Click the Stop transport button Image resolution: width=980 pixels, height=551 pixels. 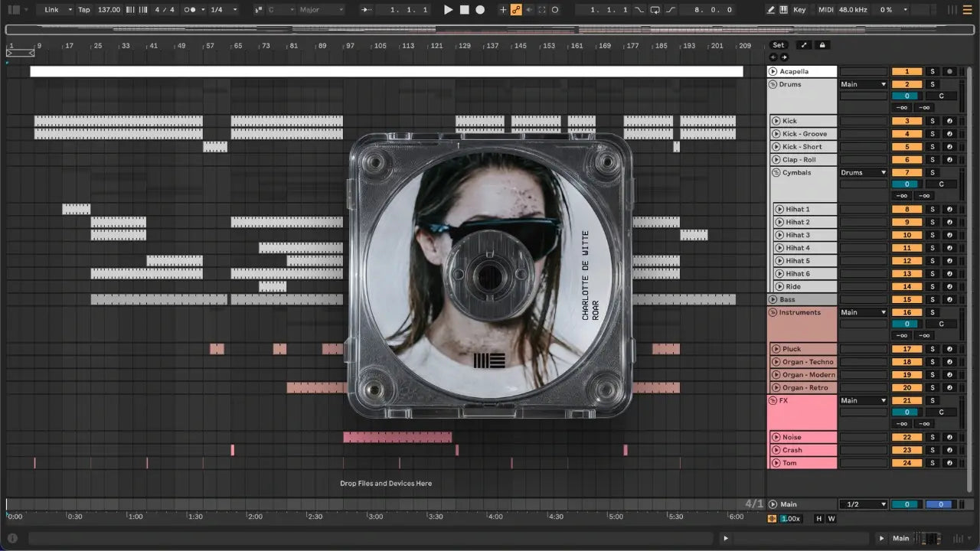click(465, 10)
